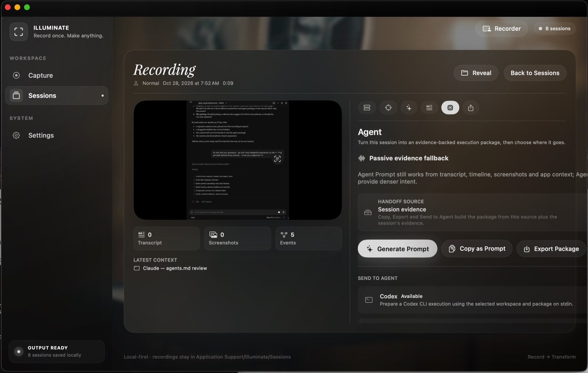
Task: Click the '0:09' duration text
Action: [x=228, y=83]
